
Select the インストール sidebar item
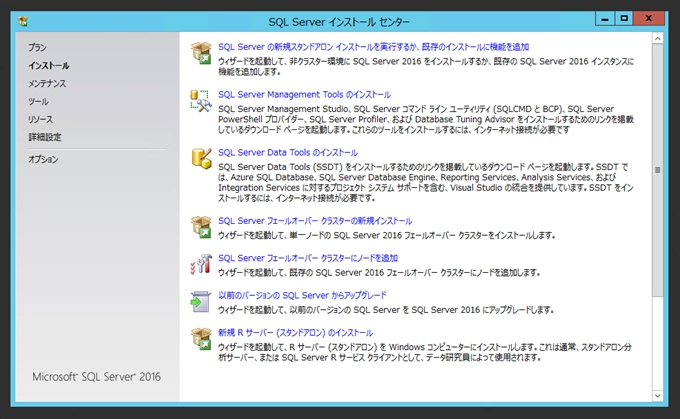click(x=49, y=65)
